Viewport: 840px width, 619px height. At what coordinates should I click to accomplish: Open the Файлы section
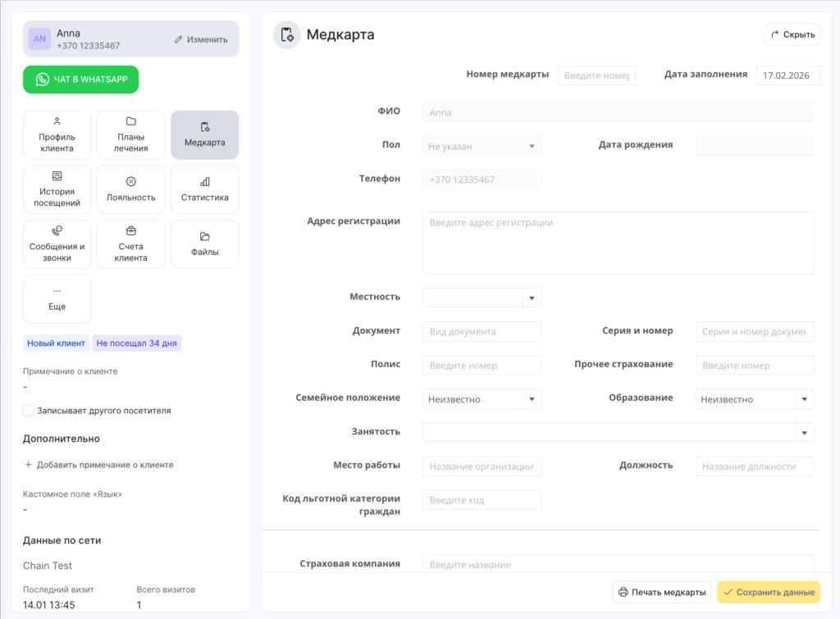(x=204, y=244)
